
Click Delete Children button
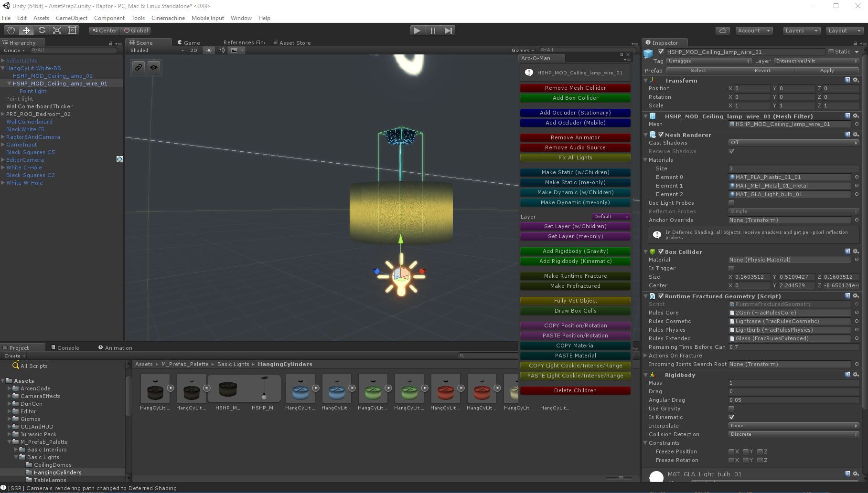575,390
